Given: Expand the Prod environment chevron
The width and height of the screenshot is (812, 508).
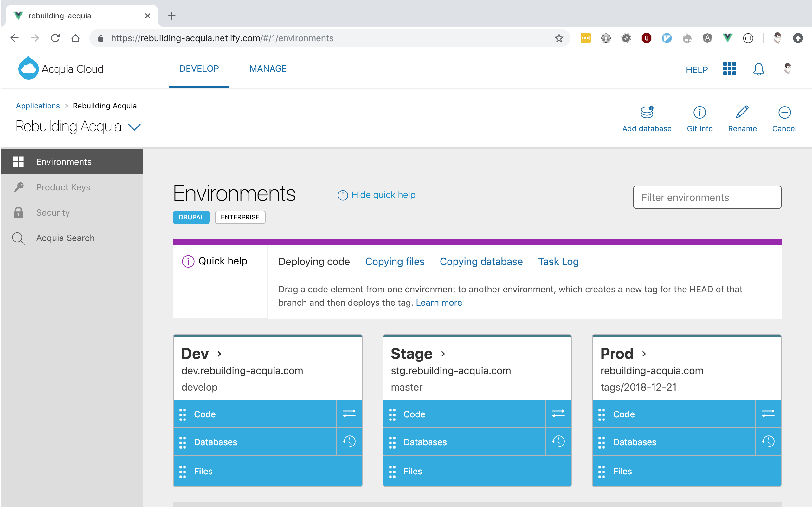Looking at the screenshot, I should point(644,354).
